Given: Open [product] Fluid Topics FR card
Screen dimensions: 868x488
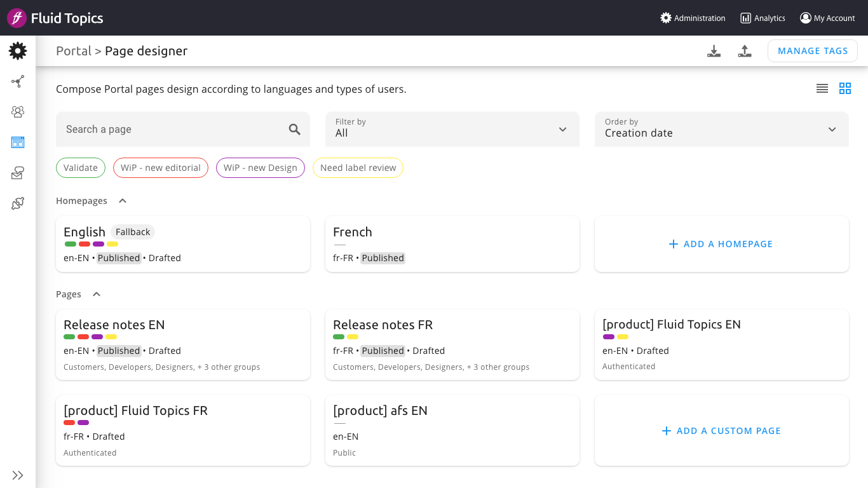Looking at the screenshot, I should (x=183, y=431).
